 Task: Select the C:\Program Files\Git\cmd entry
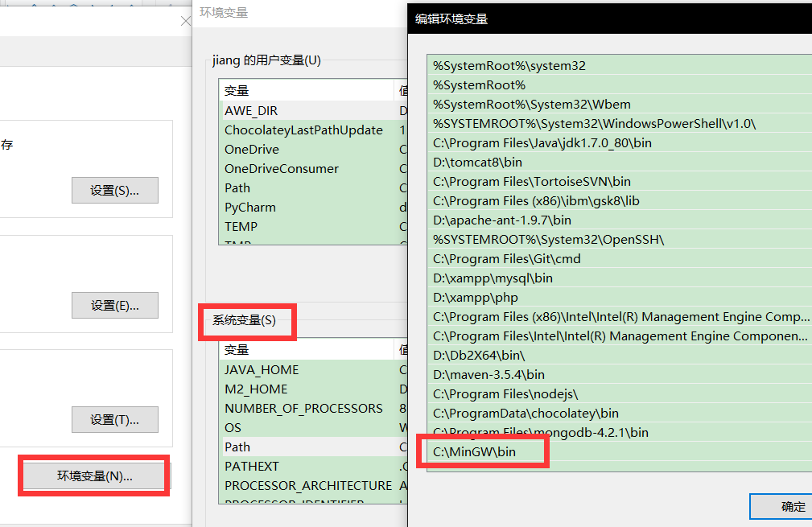point(620,259)
